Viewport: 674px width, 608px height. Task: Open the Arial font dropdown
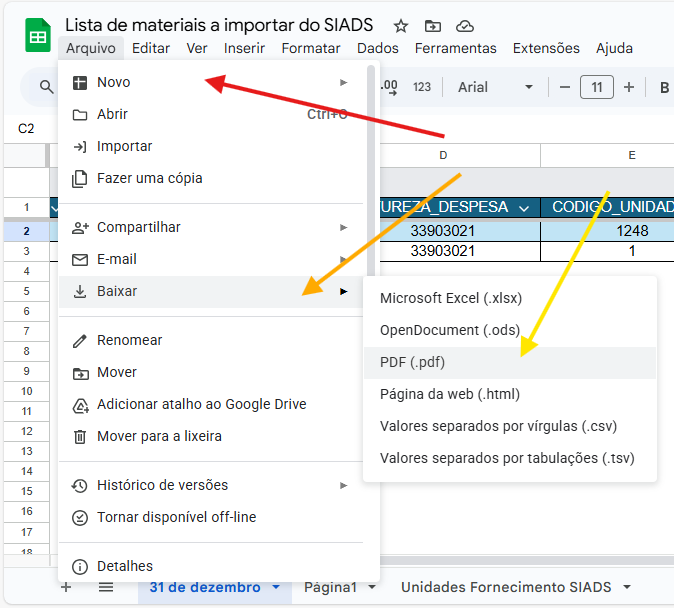pyautogui.click(x=490, y=87)
